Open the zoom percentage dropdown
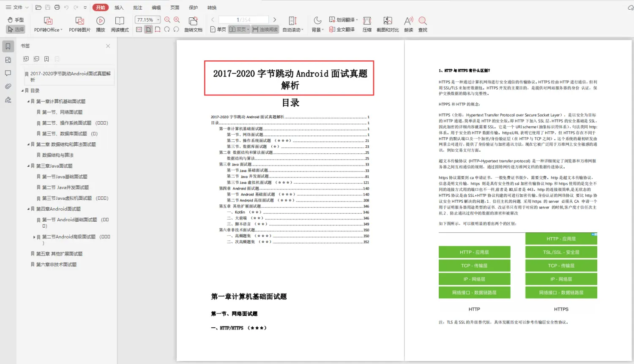The image size is (634, 364). click(x=158, y=19)
